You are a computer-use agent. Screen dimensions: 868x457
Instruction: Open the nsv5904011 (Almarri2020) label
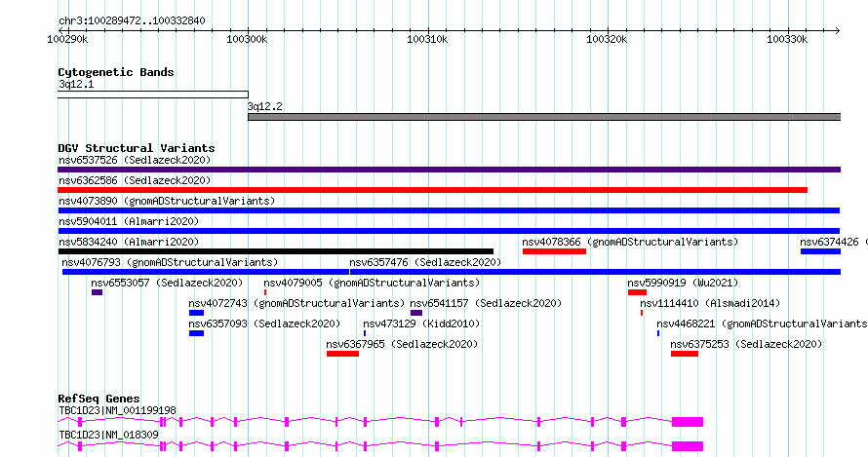point(129,221)
